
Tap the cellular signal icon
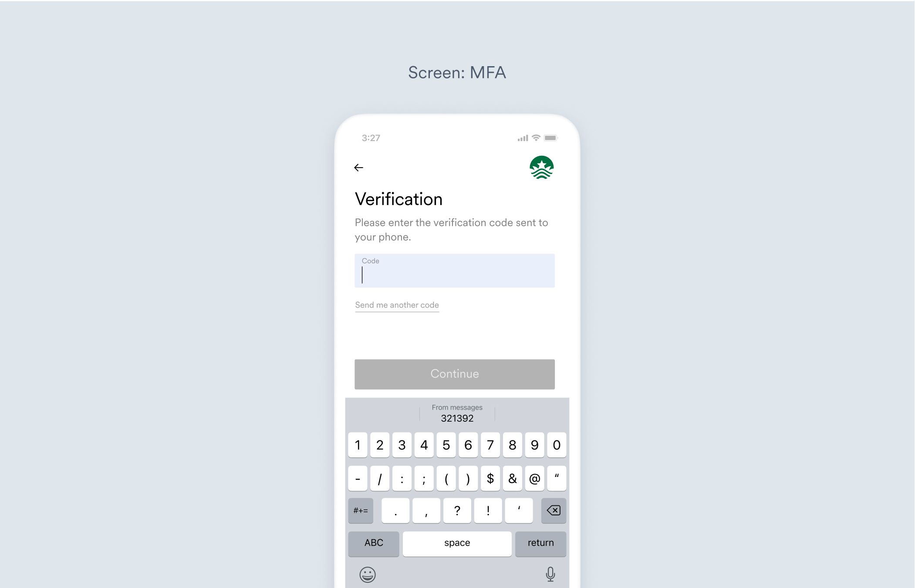[522, 138]
